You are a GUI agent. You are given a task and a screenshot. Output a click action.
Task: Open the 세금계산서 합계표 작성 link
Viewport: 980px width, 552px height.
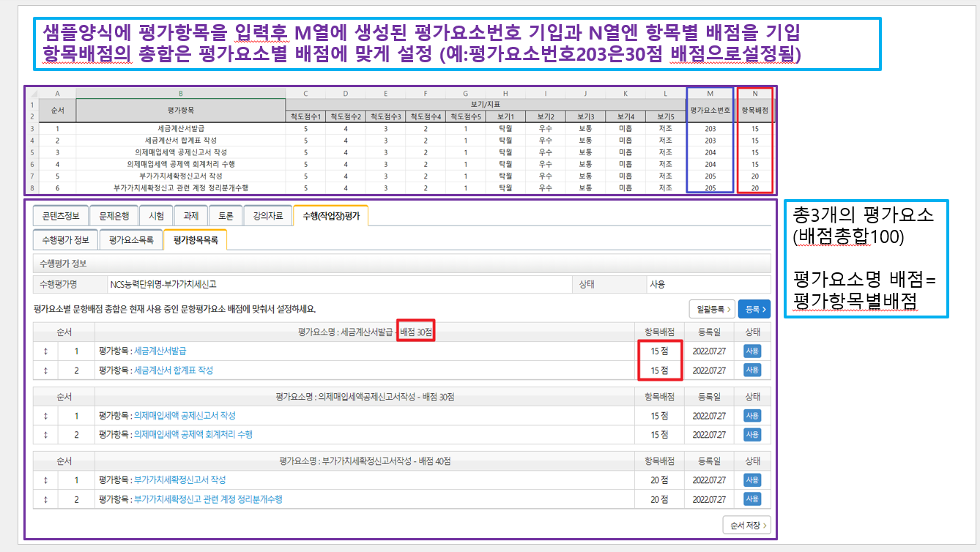tap(174, 370)
